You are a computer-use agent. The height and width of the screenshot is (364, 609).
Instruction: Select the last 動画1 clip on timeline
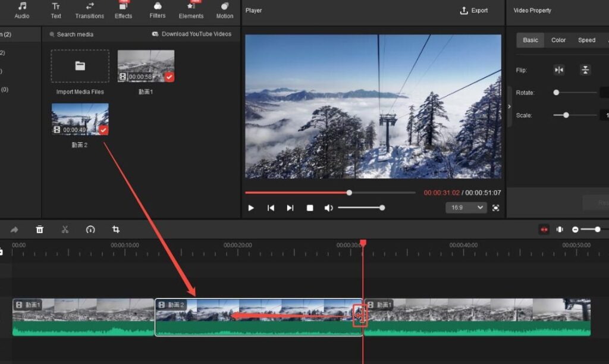pyautogui.click(x=478, y=317)
